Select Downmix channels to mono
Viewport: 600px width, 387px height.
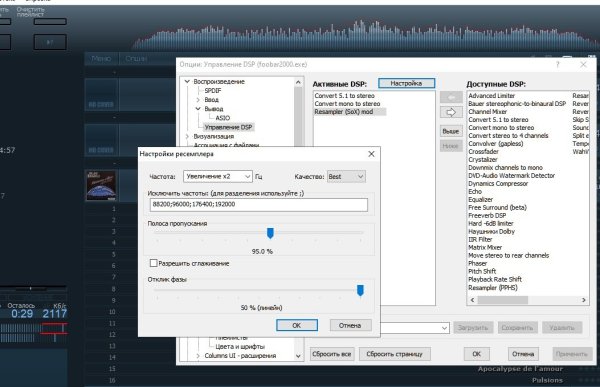click(x=505, y=168)
